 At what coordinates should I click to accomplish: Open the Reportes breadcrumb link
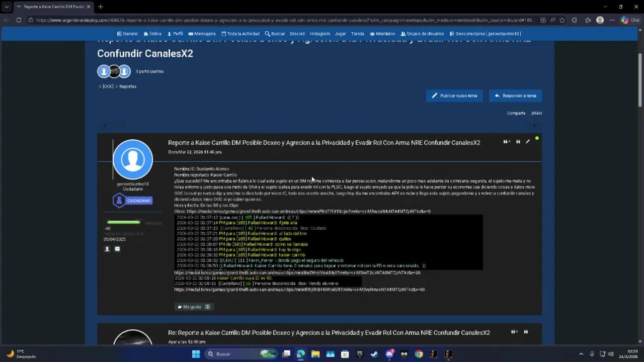[x=128, y=86]
